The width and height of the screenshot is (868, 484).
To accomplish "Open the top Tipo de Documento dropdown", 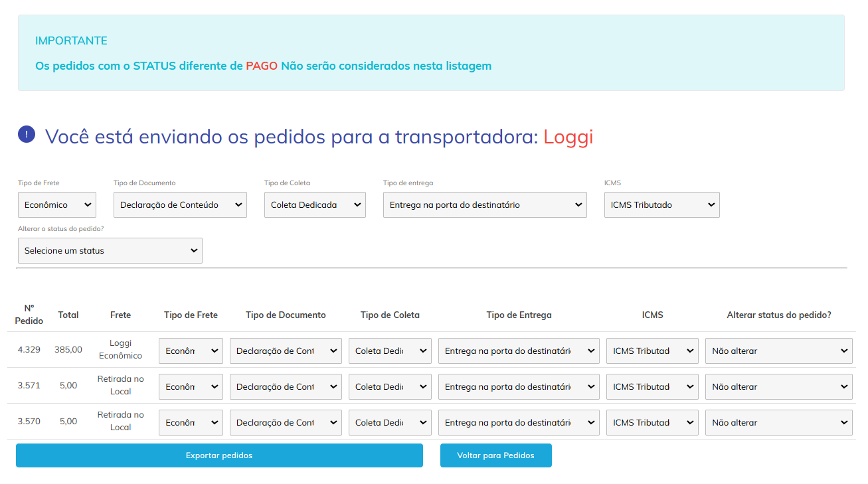I will click(x=180, y=205).
